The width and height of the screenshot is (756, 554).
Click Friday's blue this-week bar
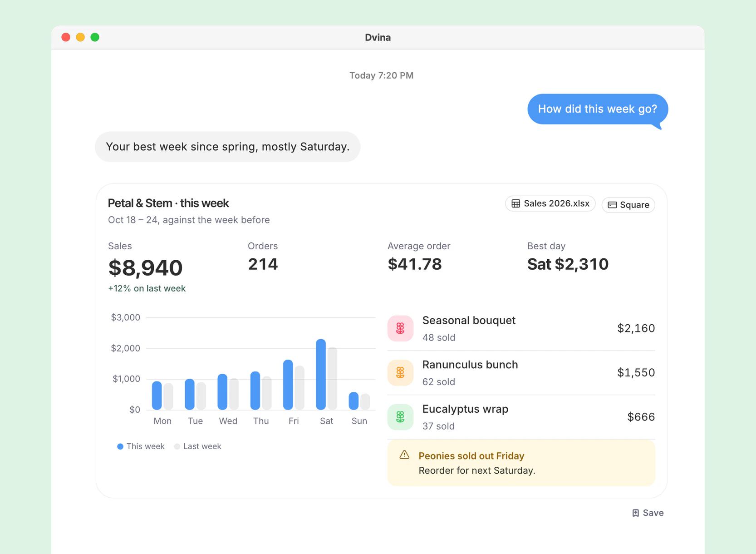pos(288,385)
